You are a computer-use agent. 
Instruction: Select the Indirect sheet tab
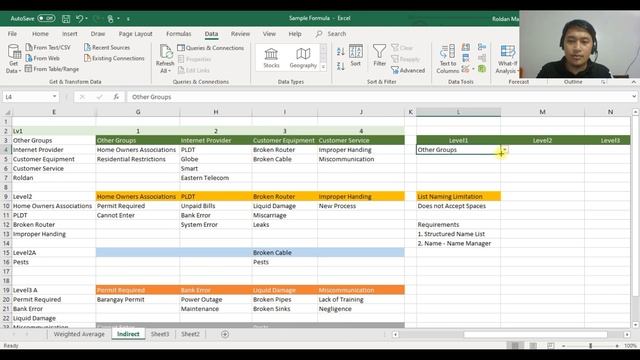(x=128, y=334)
